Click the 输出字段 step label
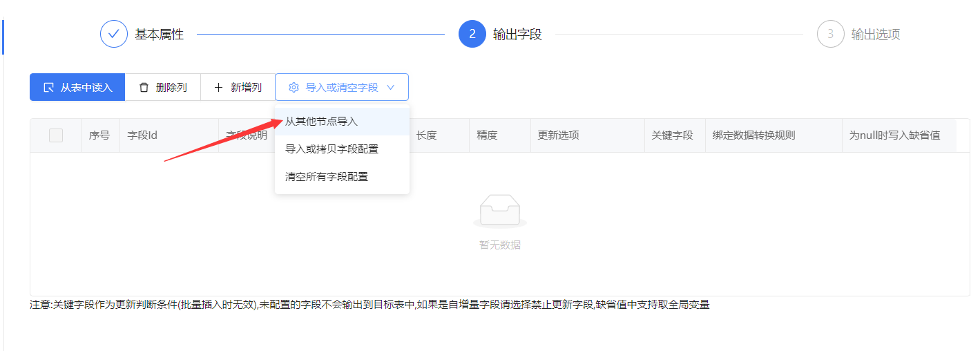 click(x=517, y=34)
